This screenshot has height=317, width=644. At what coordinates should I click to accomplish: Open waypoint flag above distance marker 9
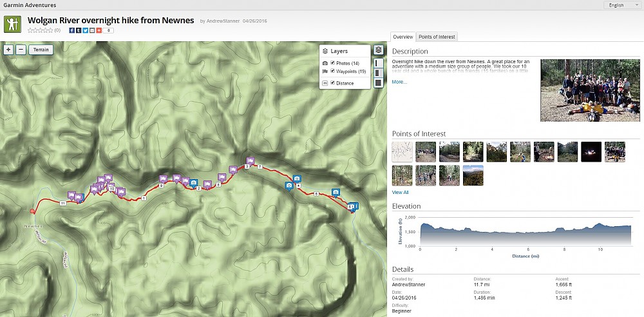(x=163, y=178)
